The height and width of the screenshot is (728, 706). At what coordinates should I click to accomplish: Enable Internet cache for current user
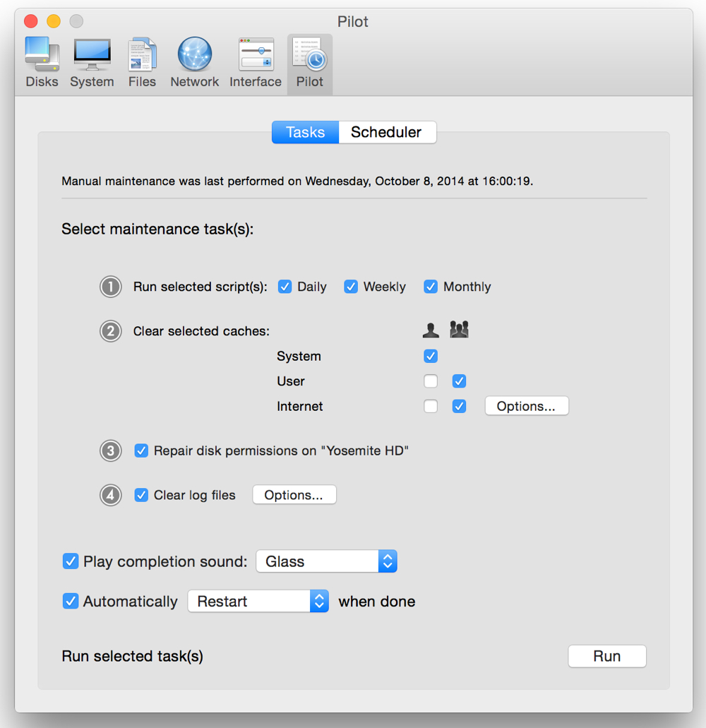point(431,406)
